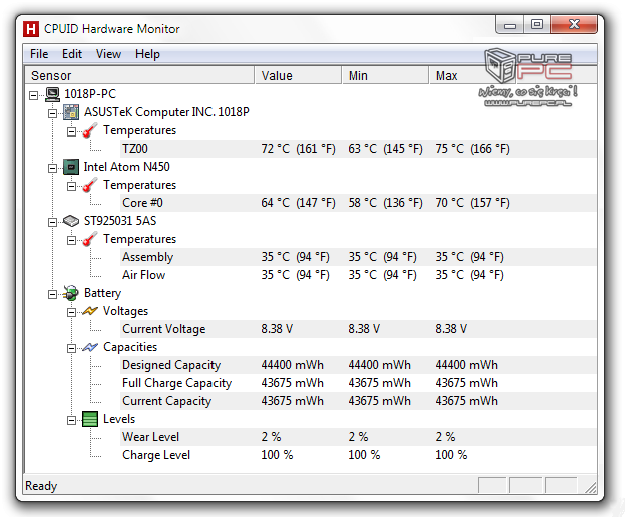This screenshot has height=517, width=625.
Task: Click the Capacities graph icon
Action: point(90,347)
